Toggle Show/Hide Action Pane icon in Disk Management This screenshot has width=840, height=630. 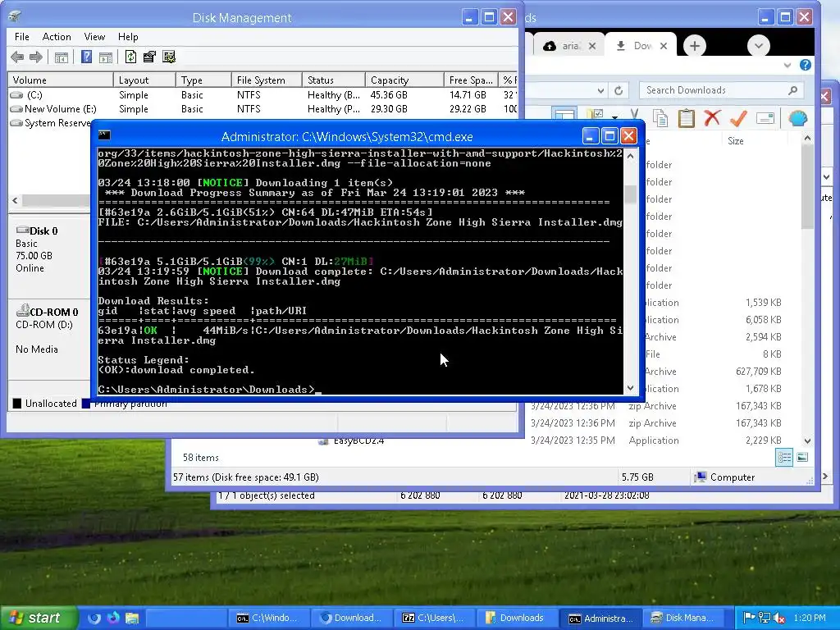[x=106, y=57]
